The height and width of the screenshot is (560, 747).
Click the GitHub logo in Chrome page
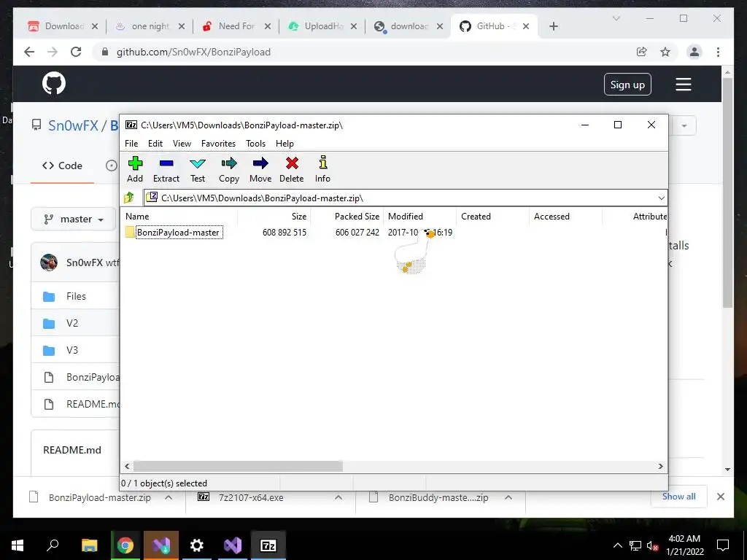[x=54, y=84]
